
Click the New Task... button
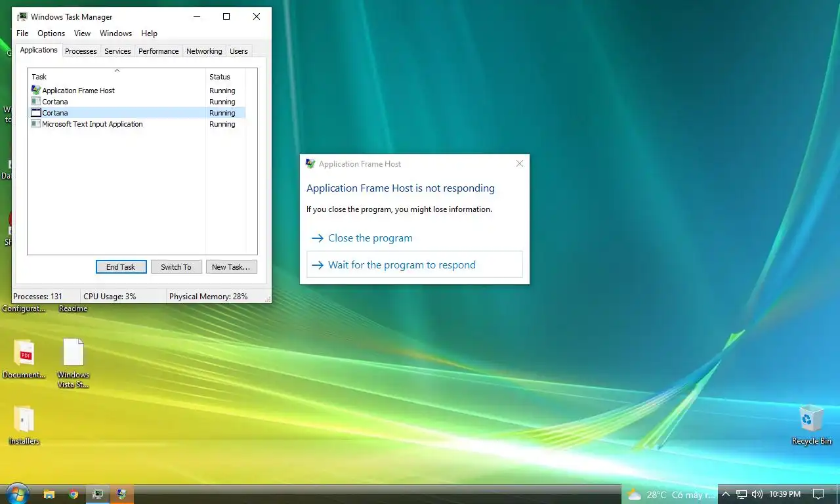[231, 267]
